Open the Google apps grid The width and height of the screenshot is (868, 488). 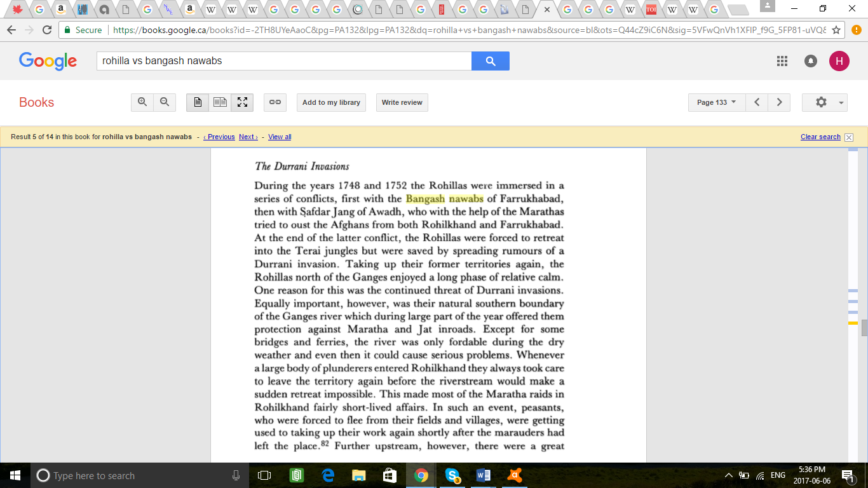782,61
